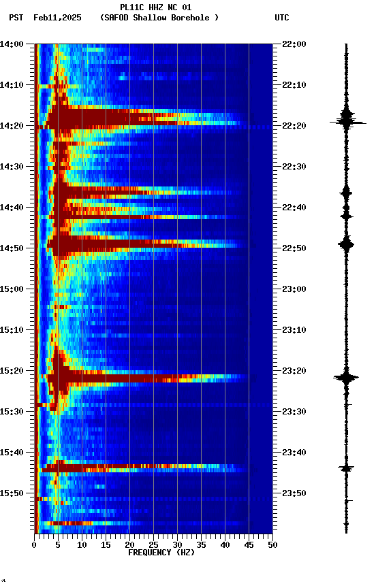Click the PST timezone label
Screen dimensions: 376x588
[16, 18]
